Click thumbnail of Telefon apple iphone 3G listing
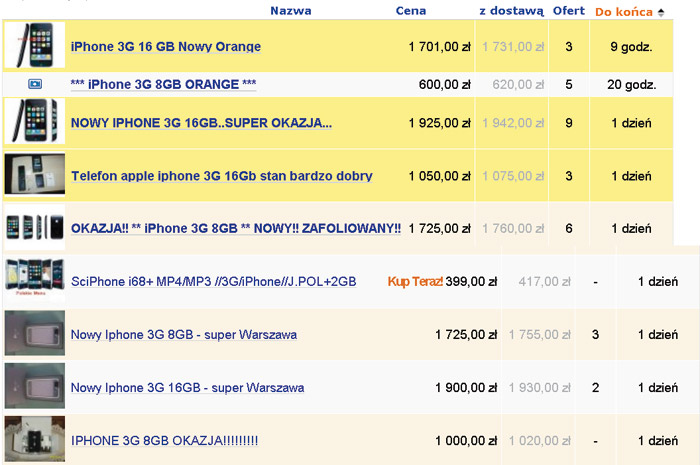 pyautogui.click(x=35, y=174)
